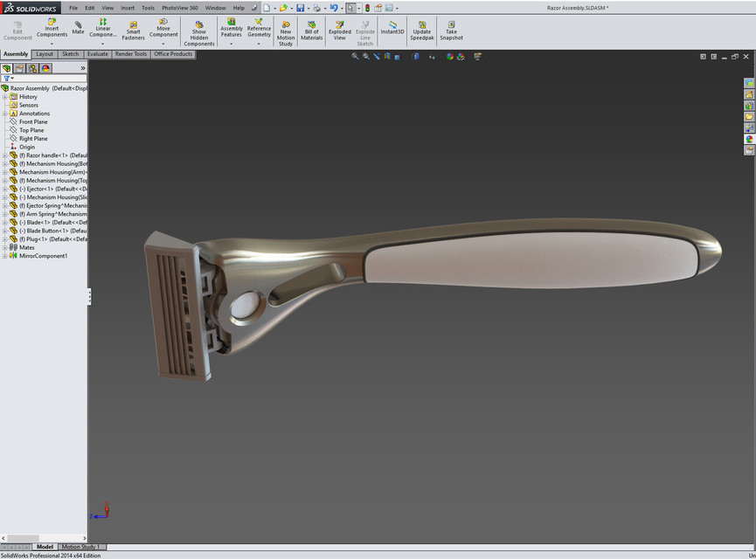Expand the Mates folder in the tree
This screenshot has height=559, width=756.
pyautogui.click(x=5, y=246)
